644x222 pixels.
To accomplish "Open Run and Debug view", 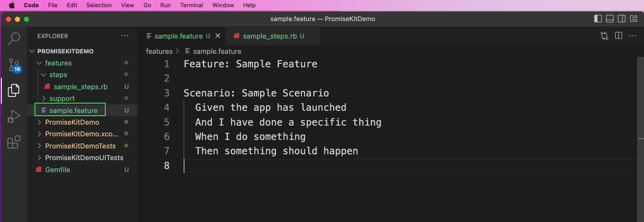I will [x=14, y=117].
